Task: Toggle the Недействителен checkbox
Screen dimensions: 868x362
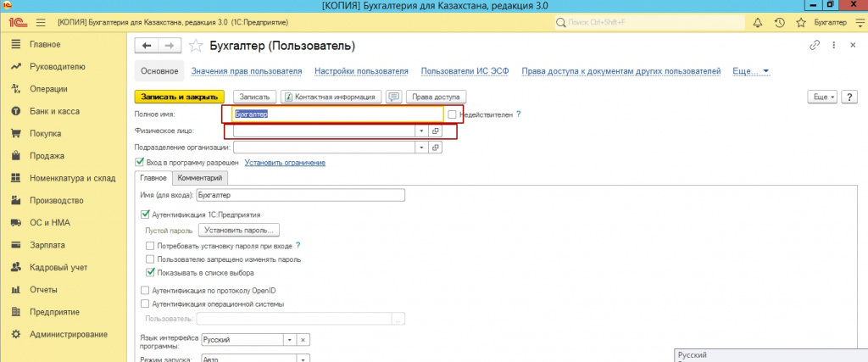Action: (453, 114)
